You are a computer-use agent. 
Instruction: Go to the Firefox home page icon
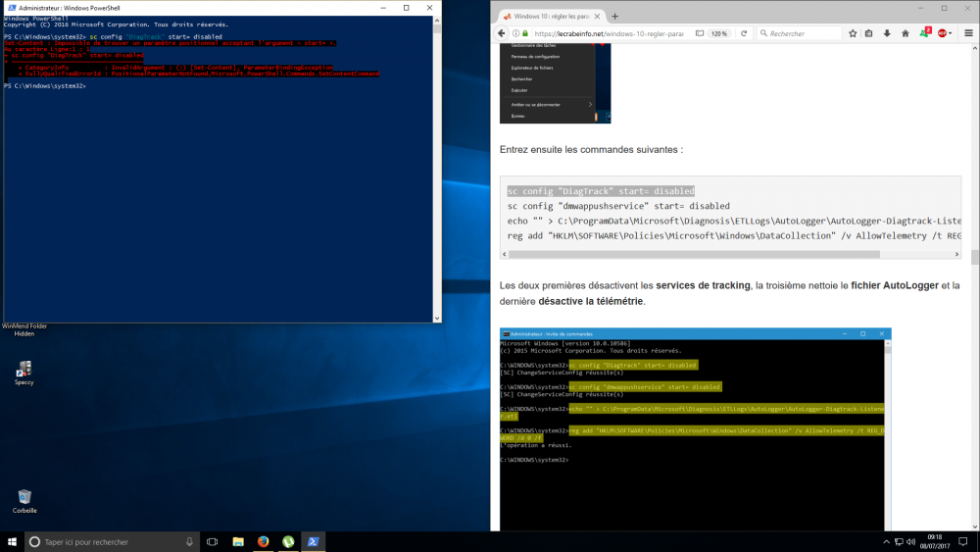coord(904,33)
